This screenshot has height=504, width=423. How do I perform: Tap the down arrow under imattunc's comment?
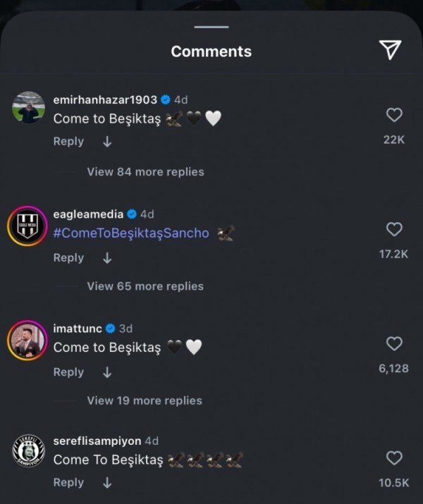click(x=107, y=372)
